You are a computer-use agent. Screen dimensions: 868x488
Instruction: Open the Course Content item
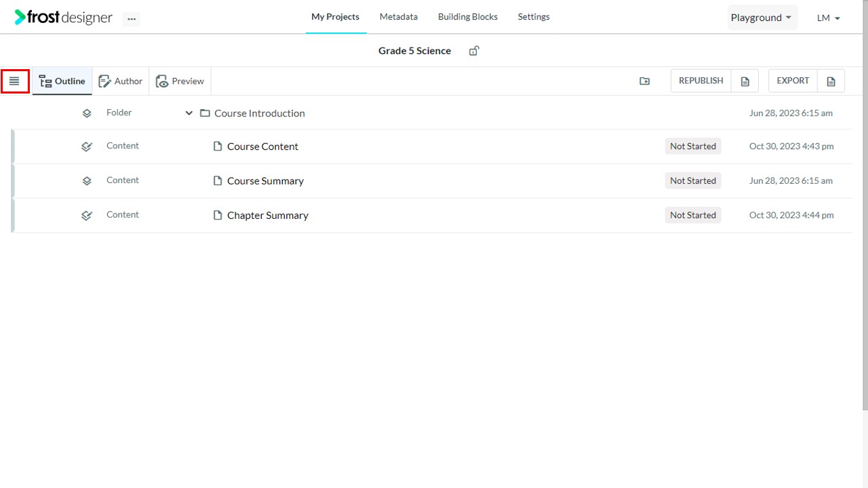click(x=262, y=146)
